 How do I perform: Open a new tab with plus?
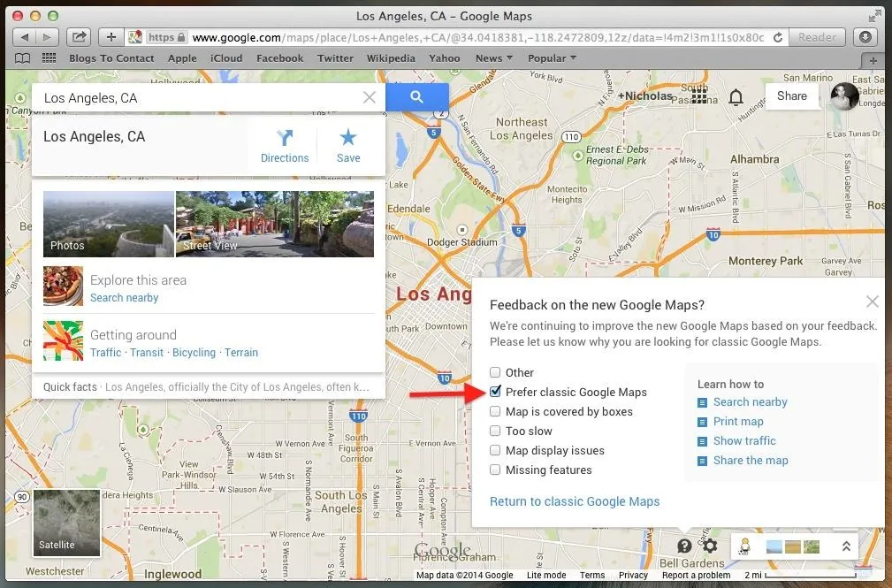tap(873, 60)
